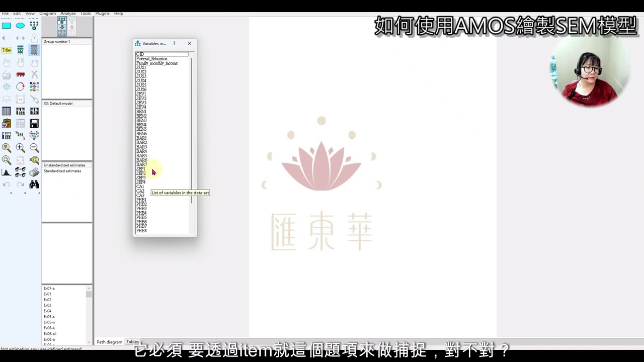The image size is (644, 362).
Task: Select PHB8 variable in the list
Action: 141,231
